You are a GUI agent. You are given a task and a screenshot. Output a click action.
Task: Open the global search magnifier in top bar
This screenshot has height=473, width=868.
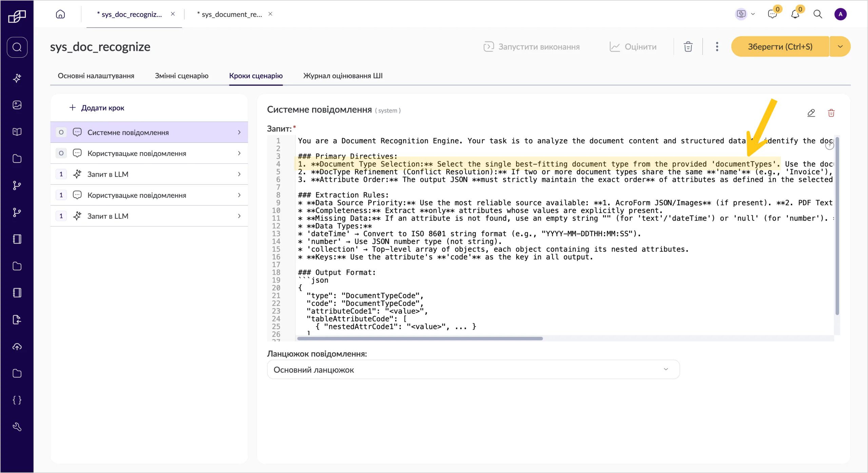pos(818,14)
